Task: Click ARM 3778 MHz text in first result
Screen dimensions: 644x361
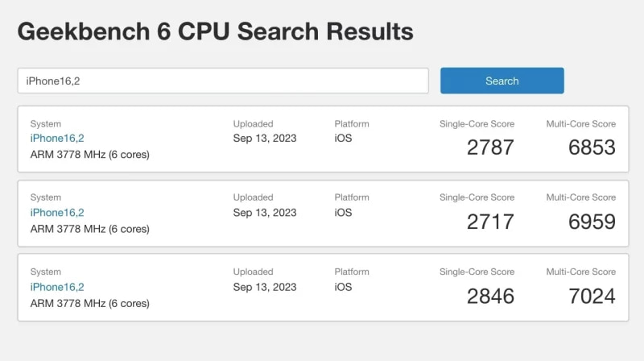Action: (x=89, y=155)
